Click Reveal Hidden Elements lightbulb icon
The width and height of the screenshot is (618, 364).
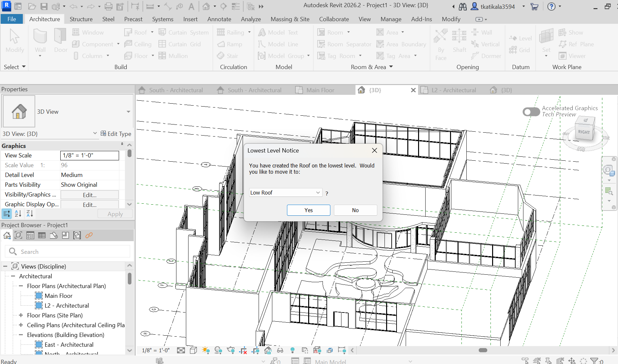pos(293,350)
